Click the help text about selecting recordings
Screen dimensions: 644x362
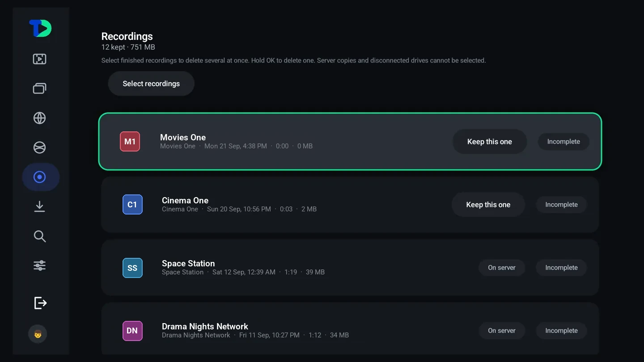(293, 60)
